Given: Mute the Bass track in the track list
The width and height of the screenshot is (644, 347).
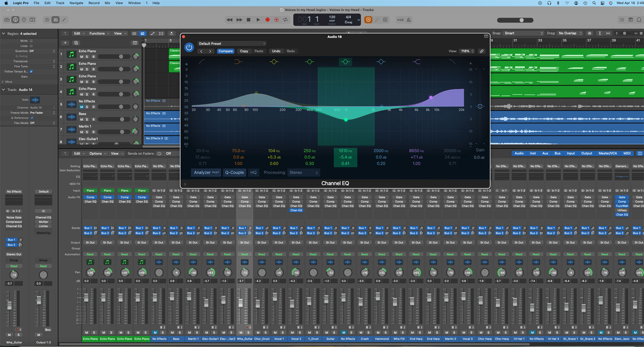Looking at the screenshot, I should 81,119.
